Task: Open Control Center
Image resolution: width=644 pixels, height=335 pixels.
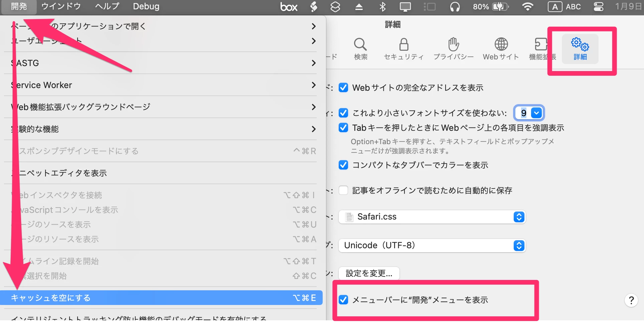Action: pos(599,7)
